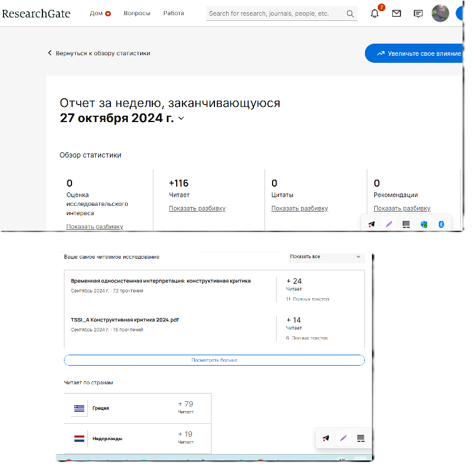Click the profile avatar photo

[x=440, y=13]
